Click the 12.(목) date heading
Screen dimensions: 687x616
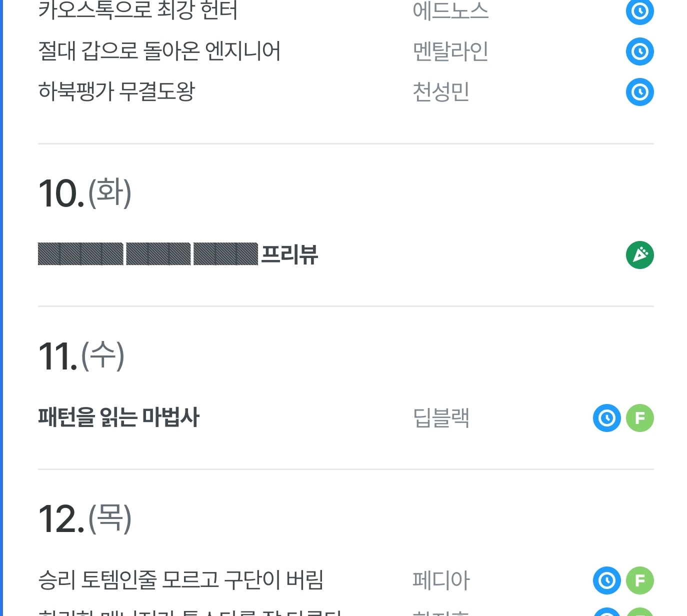(84, 518)
